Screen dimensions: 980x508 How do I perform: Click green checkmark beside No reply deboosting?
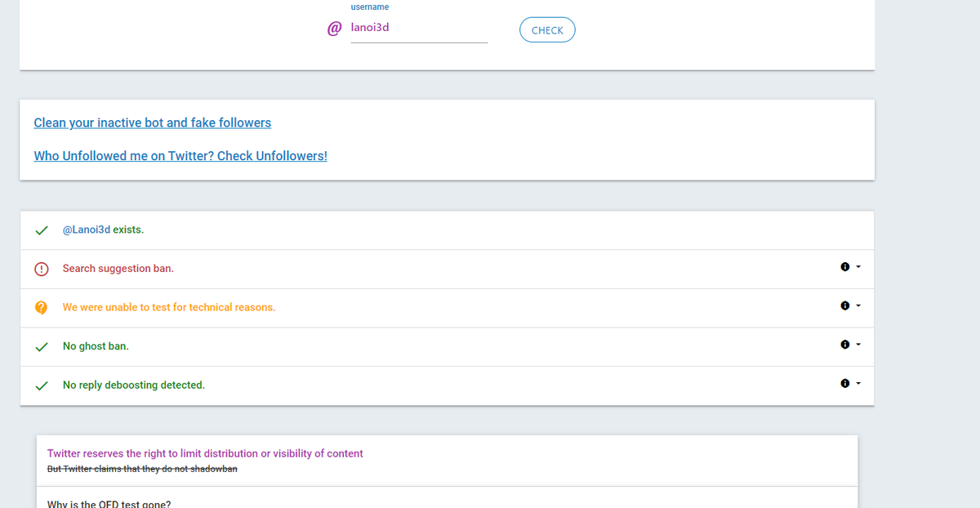(x=41, y=385)
